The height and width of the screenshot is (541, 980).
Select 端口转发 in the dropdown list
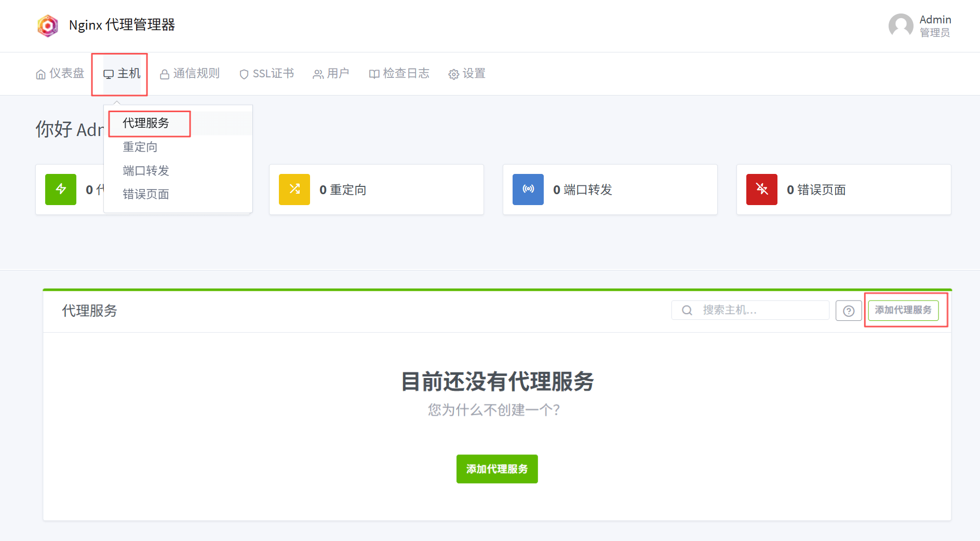[146, 171]
